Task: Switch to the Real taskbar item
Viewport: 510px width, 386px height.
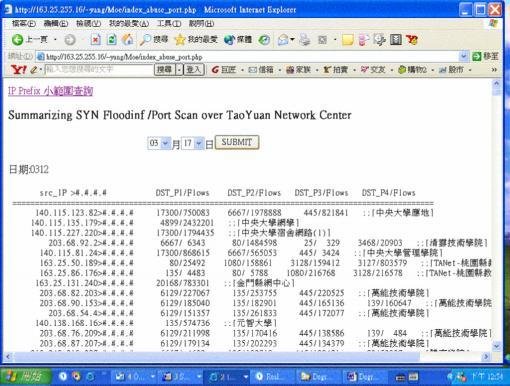Action: click(273, 377)
